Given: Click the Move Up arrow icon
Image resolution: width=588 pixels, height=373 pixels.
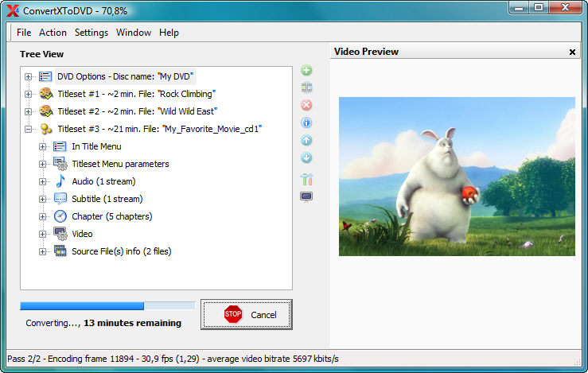Looking at the screenshot, I should pos(306,140).
